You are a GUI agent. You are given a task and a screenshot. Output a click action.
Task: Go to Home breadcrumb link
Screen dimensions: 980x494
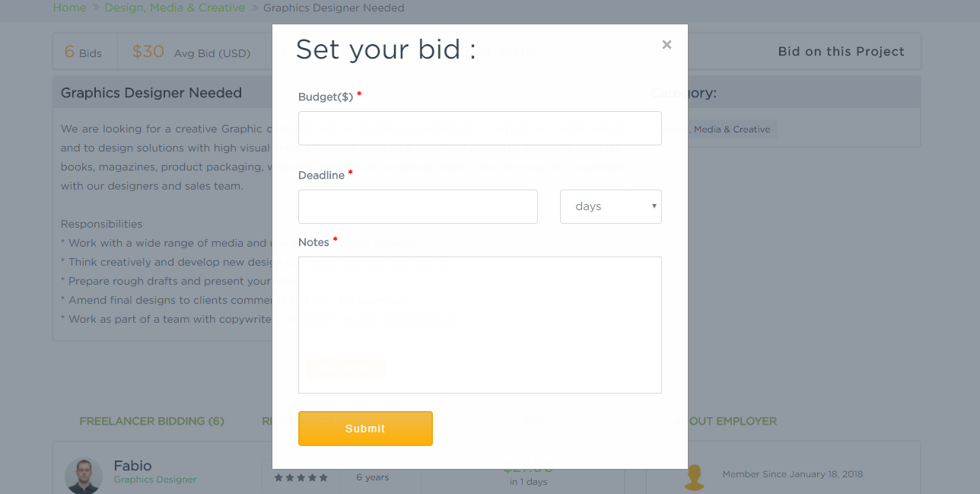pos(70,8)
